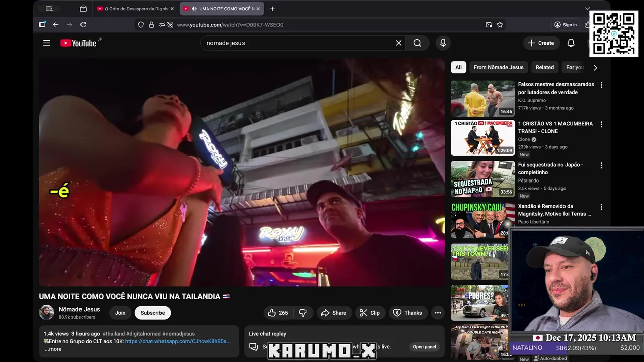
Task: Select the For you filter chip
Action: pyautogui.click(x=575, y=67)
